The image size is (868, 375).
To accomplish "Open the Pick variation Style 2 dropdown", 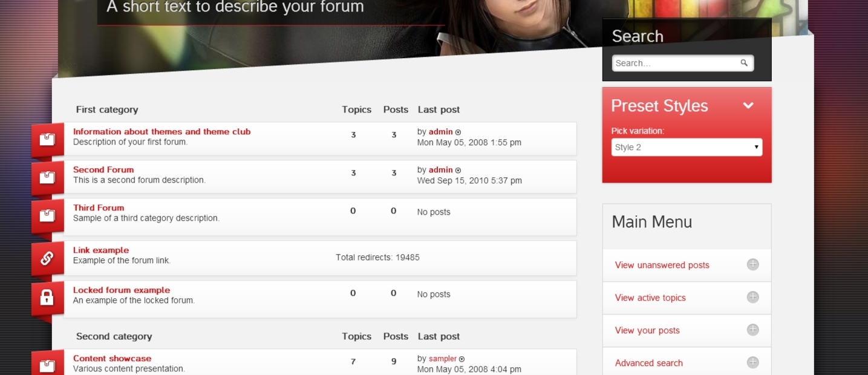I will point(687,147).
